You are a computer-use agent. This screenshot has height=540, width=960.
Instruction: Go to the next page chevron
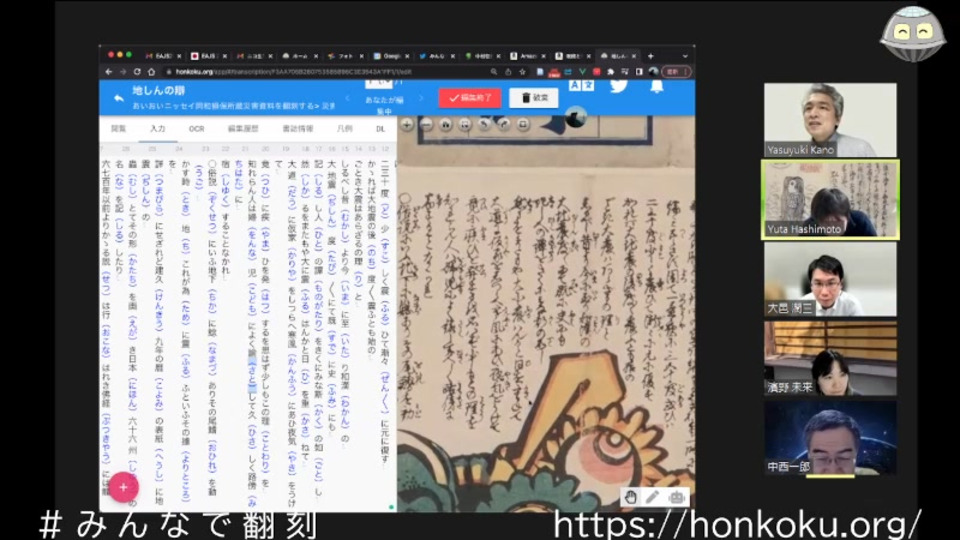click(421, 98)
